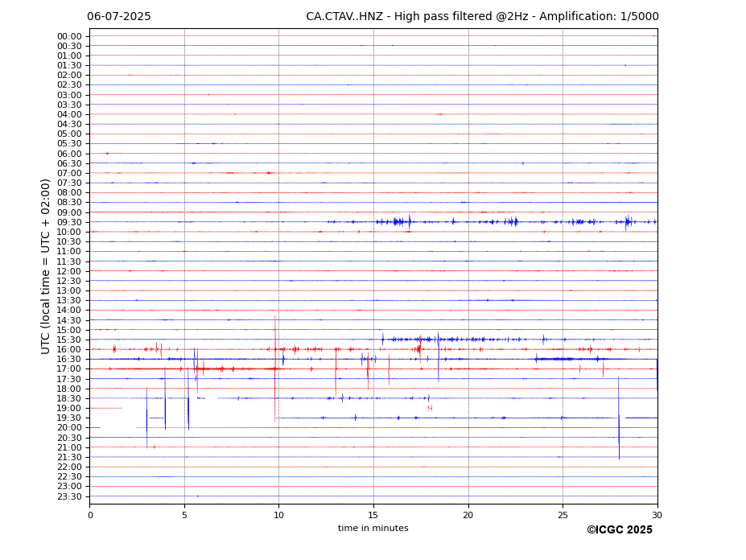Select the 05:30 time row label
This screenshot has height=560, width=746.
click(69, 144)
